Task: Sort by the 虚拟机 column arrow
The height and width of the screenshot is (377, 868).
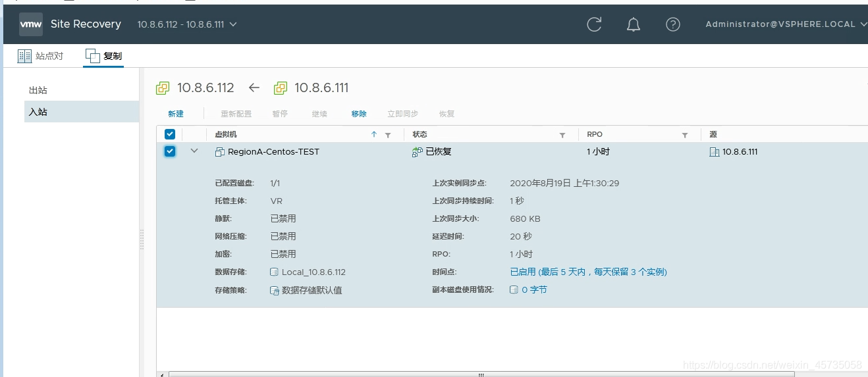Action: [374, 134]
